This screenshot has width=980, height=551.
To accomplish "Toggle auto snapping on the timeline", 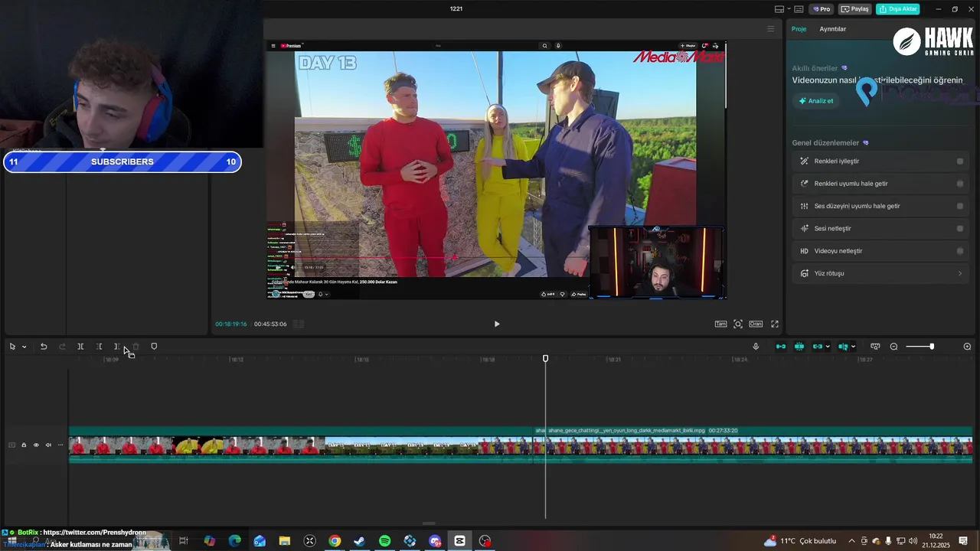I will coord(799,347).
